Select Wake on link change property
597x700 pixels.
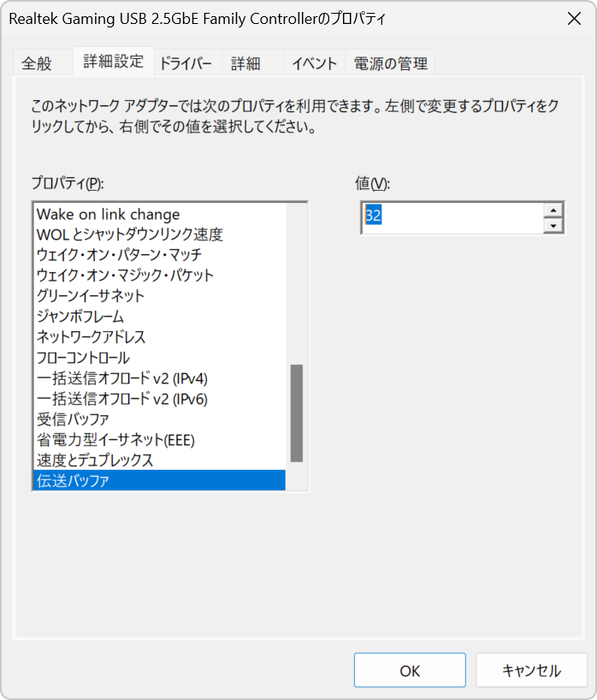pyautogui.click(x=159, y=214)
